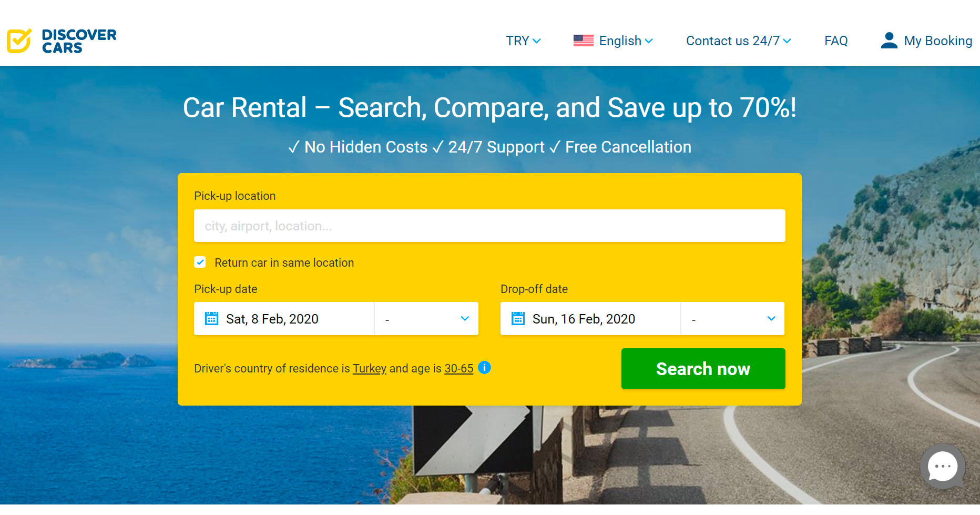Open the drop-off date calendar icon

click(518, 319)
